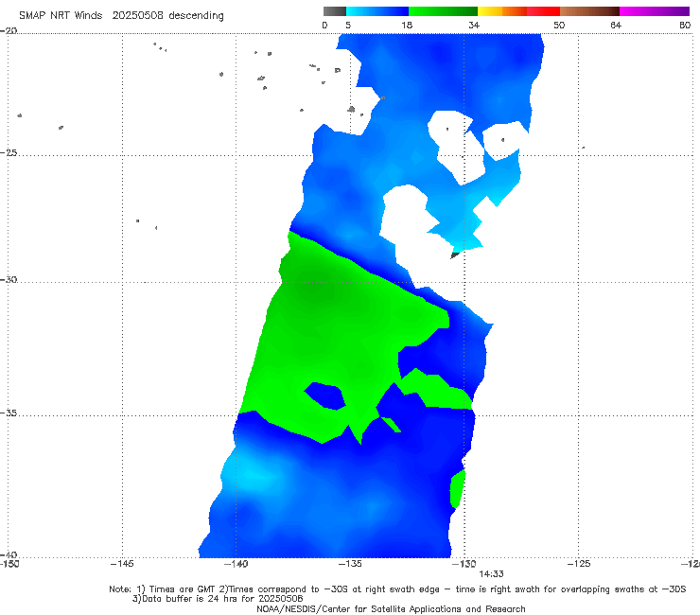Pick the yellow-orange segment of color bar
Viewport: 700px width, 615px height.
tap(502, 11)
